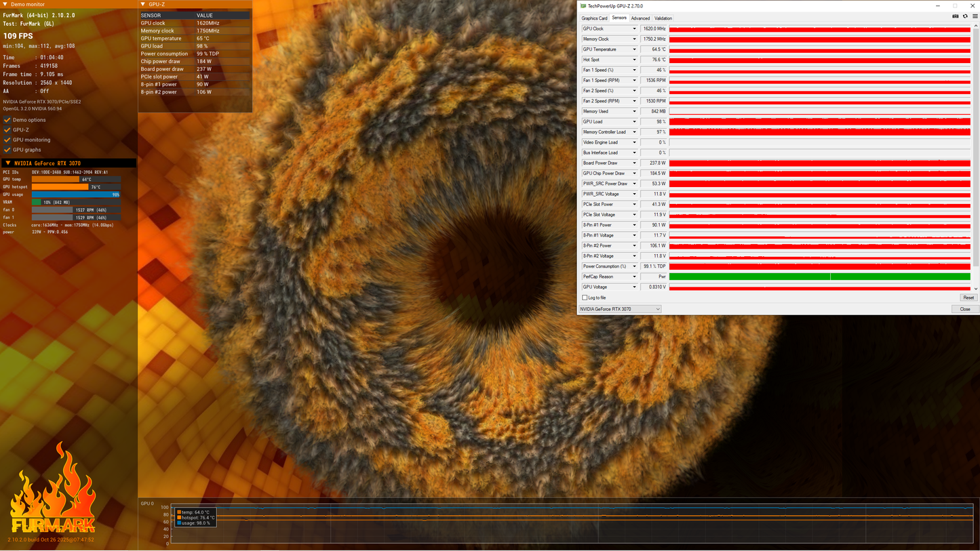980x551 pixels.
Task: Open the Fan 2 Speed (RPM) dropdown
Action: [634, 101]
